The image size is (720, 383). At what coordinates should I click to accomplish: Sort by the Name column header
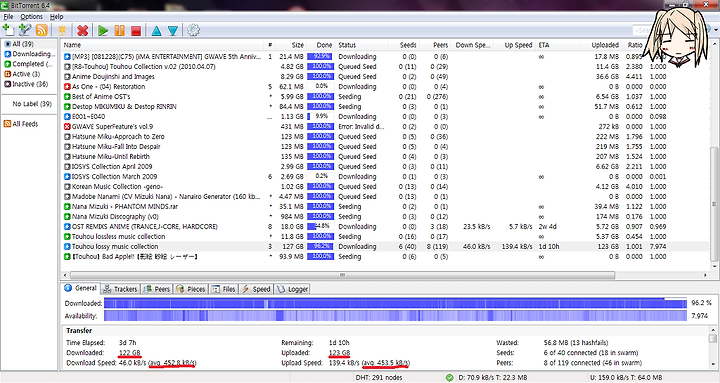tap(163, 45)
